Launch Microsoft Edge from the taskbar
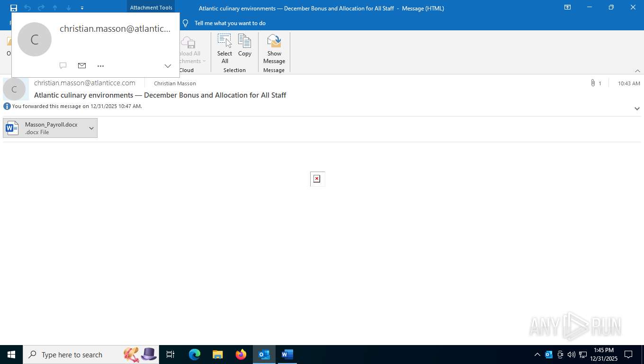This screenshot has width=644, height=364. point(195,355)
